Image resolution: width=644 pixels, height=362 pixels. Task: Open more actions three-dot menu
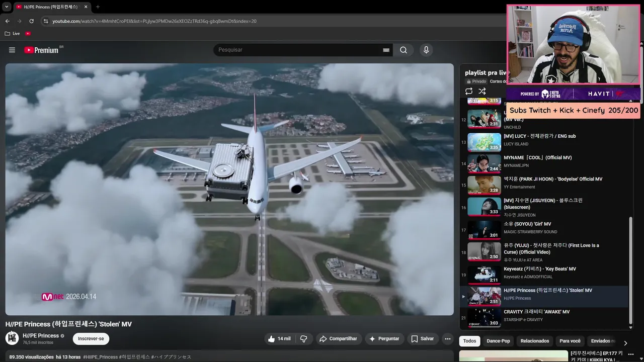pyautogui.click(x=448, y=339)
